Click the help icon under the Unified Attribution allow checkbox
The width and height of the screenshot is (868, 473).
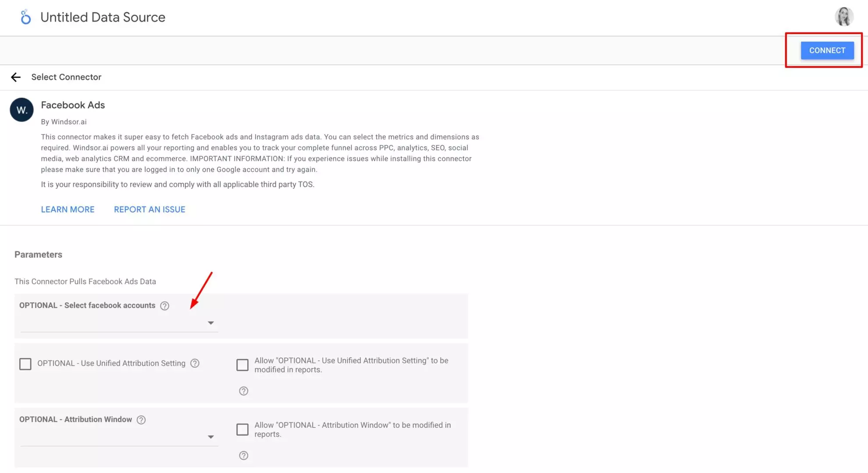pos(243,391)
